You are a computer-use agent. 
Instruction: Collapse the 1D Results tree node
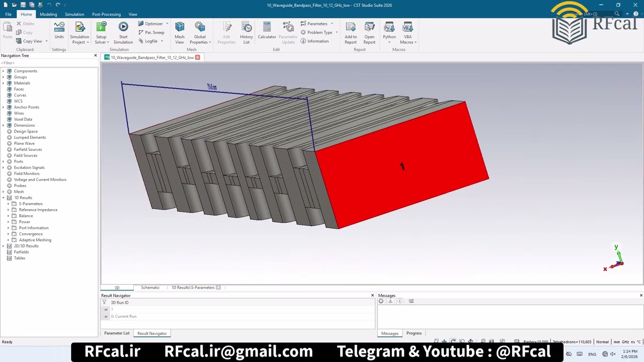pos(4,198)
